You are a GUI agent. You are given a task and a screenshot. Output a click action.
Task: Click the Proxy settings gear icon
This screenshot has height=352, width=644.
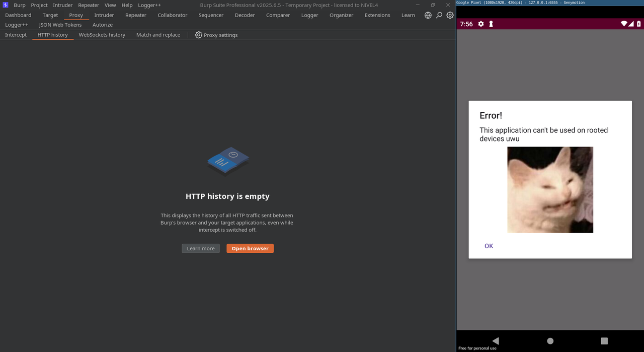198,35
